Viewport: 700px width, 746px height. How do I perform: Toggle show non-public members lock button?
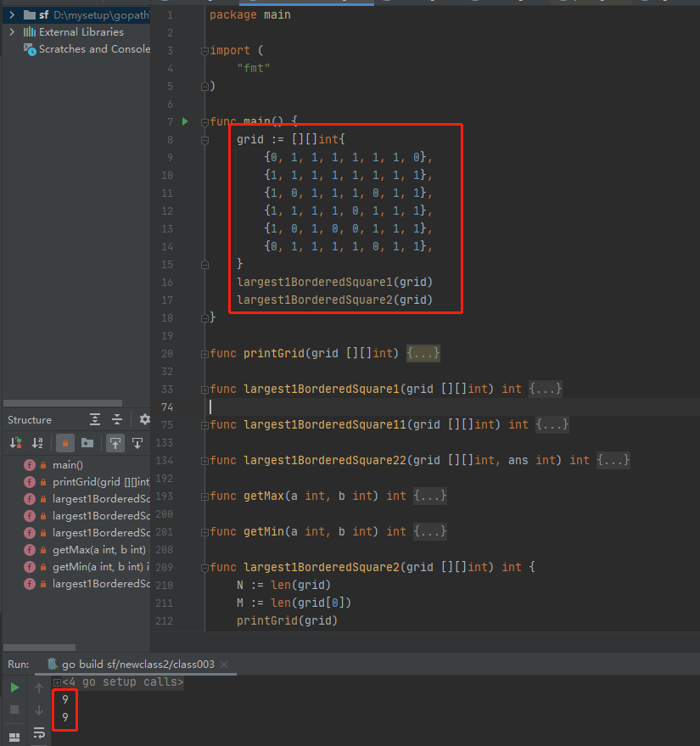[x=65, y=443]
